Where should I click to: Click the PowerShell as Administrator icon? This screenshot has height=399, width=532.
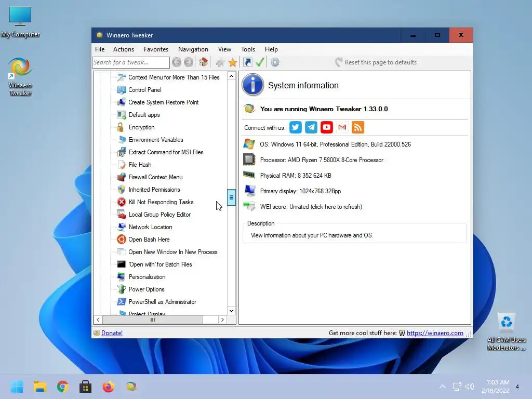coord(122,302)
